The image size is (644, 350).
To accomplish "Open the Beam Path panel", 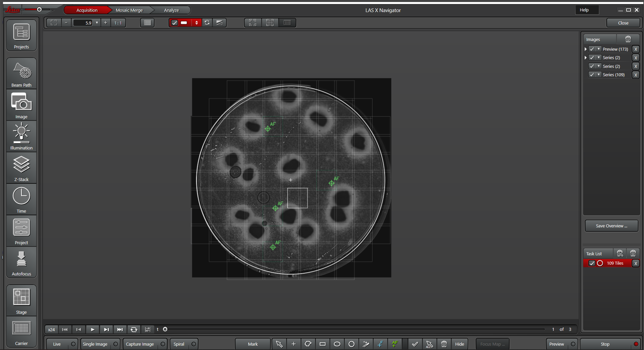I will (21, 73).
